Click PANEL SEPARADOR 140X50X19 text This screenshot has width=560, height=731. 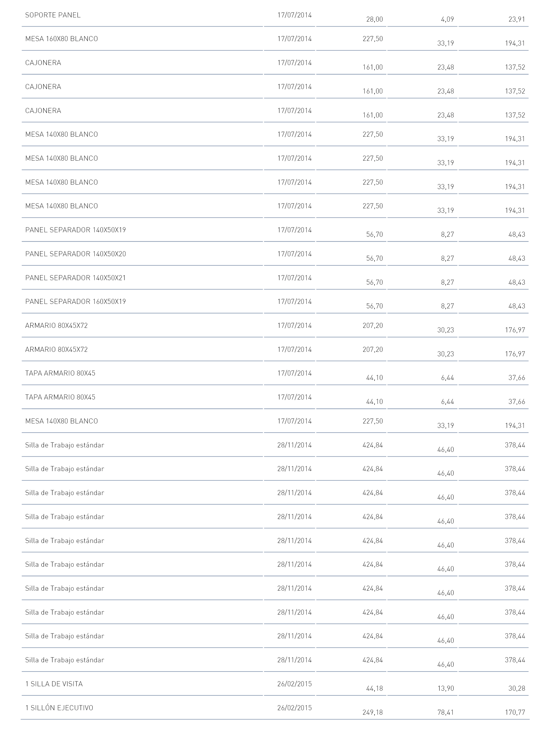(x=75, y=230)
